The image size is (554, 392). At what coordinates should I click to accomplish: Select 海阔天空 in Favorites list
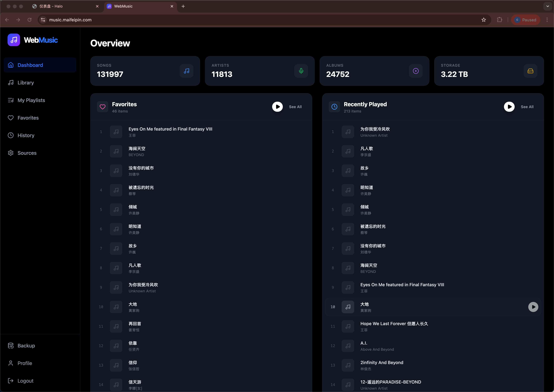tap(137, 151)
